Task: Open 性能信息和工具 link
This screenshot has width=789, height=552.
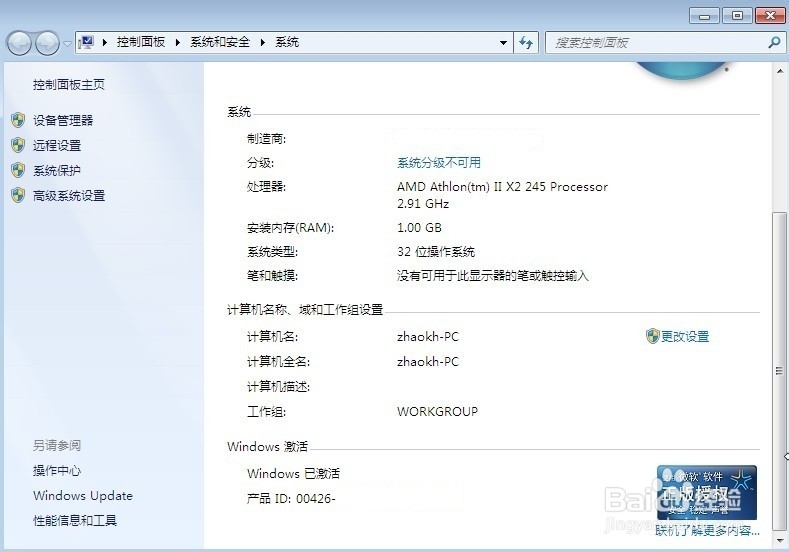Action: click(75, 520)
